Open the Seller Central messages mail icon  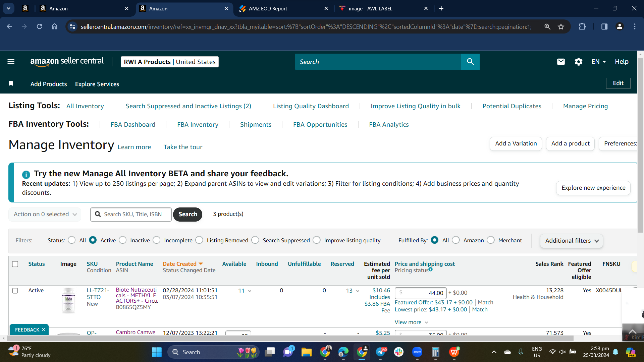coord(561,62)
